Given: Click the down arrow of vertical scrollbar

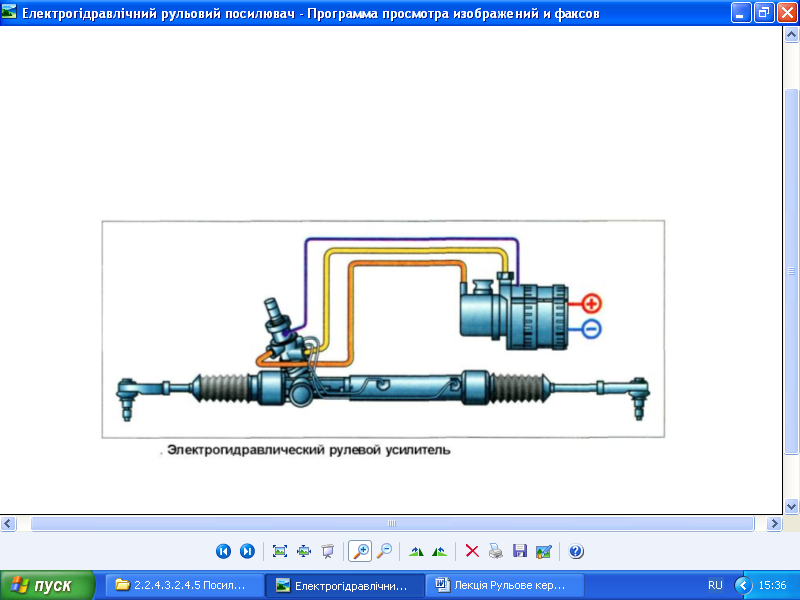Looking at the screenshot, I should 791,506.
